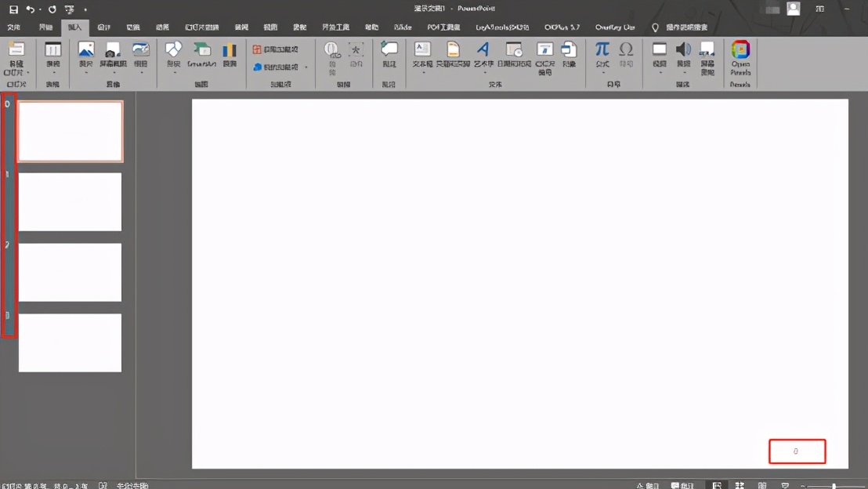This screenshot has width=868, height=489.
Task: Switch to the Transitions tab
Action: point(133,27)
